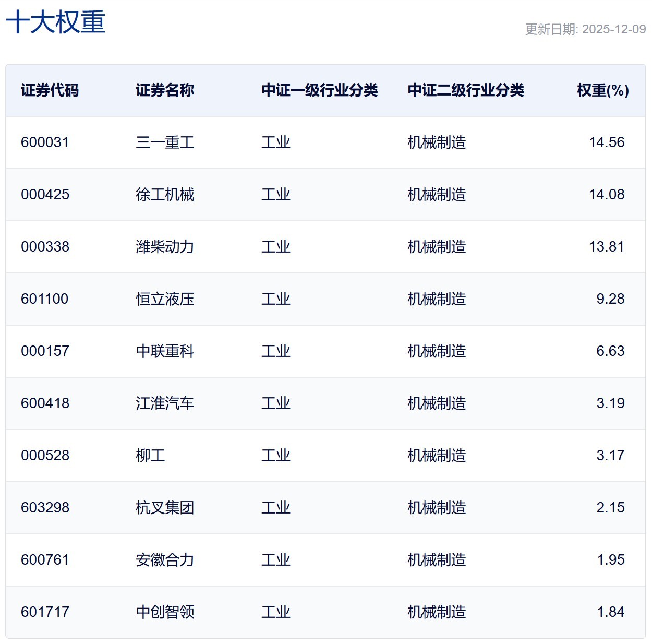Click 机械制造 in the 中联重科 row
Image resolution: width=652 pixels, height=644 pixels.
pos(437,351)
